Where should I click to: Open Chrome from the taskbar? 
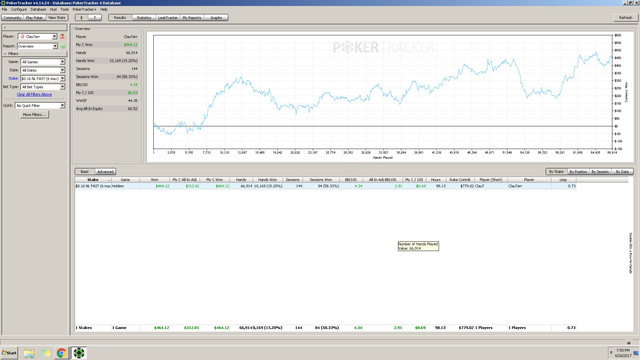tap(62, 353)
